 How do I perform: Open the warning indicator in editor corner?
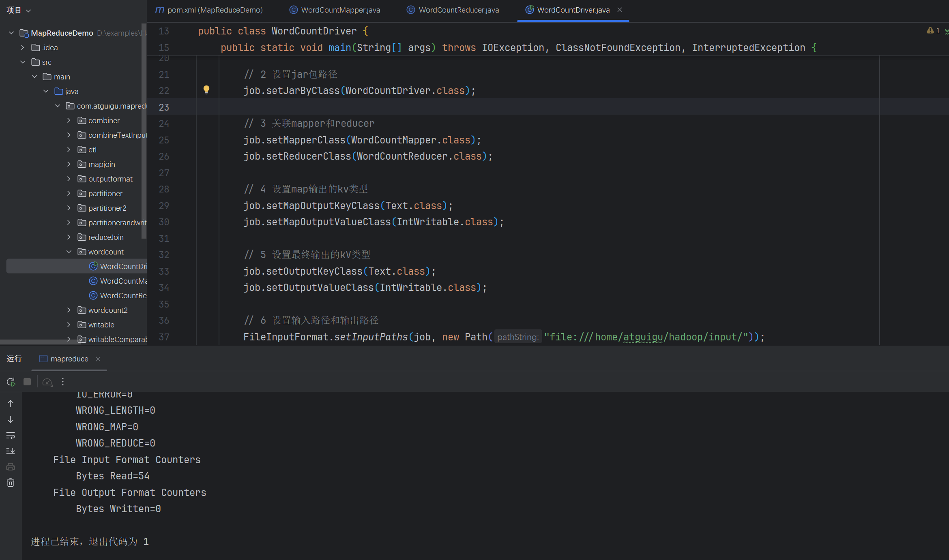(x=933, y=31)
